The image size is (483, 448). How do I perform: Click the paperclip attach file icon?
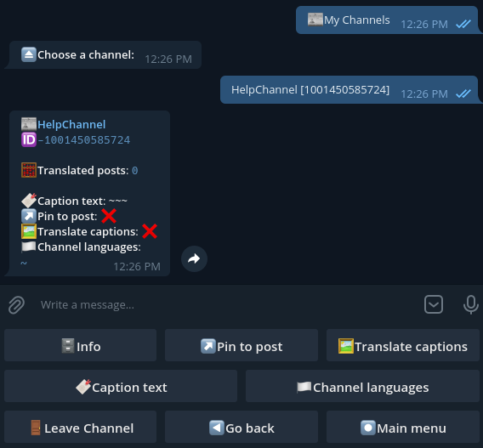pyautogui.click(x=16, y=305)
